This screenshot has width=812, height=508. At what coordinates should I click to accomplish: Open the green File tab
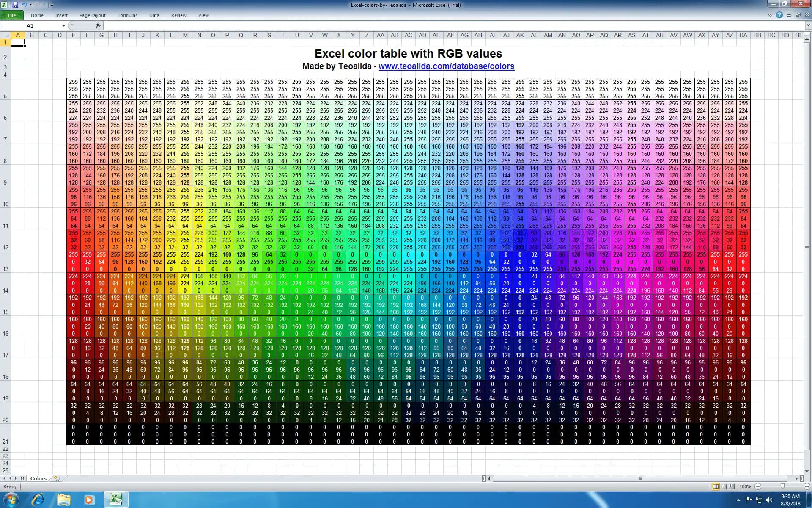[12, 15]
